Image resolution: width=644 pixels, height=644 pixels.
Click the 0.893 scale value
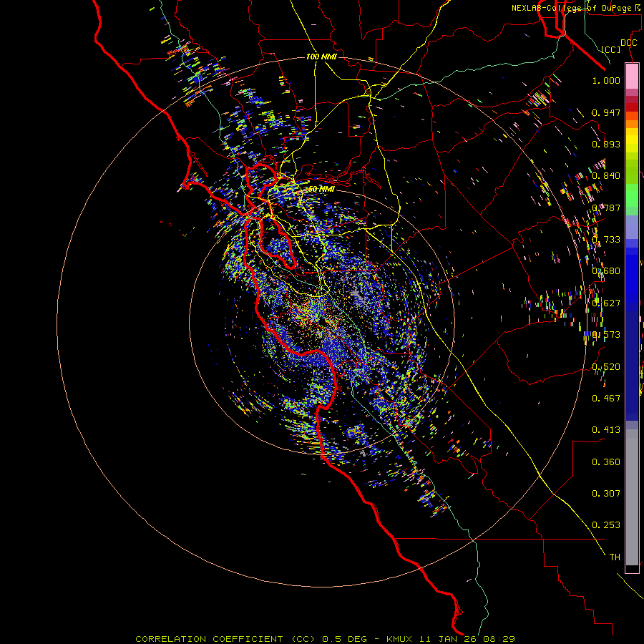pyautogui.click(x=606, y=144)
